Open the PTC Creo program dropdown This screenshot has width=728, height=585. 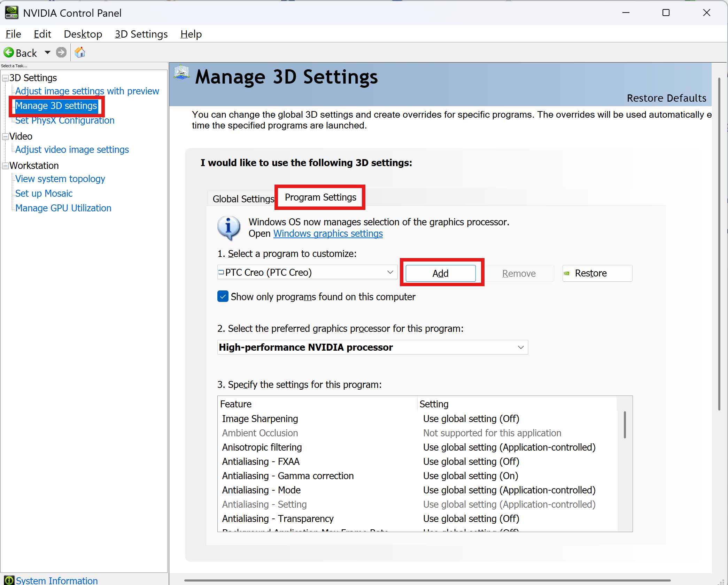pyautogui.click(x=307, y=272)
